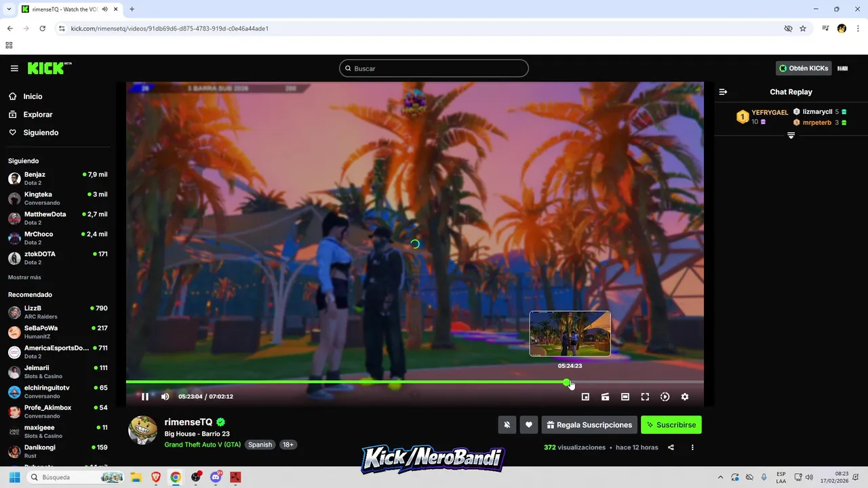This screenshot has height=488, width=868.
Task: Click the Regala Suscripciones button
Action: click(x=589, y=425)
